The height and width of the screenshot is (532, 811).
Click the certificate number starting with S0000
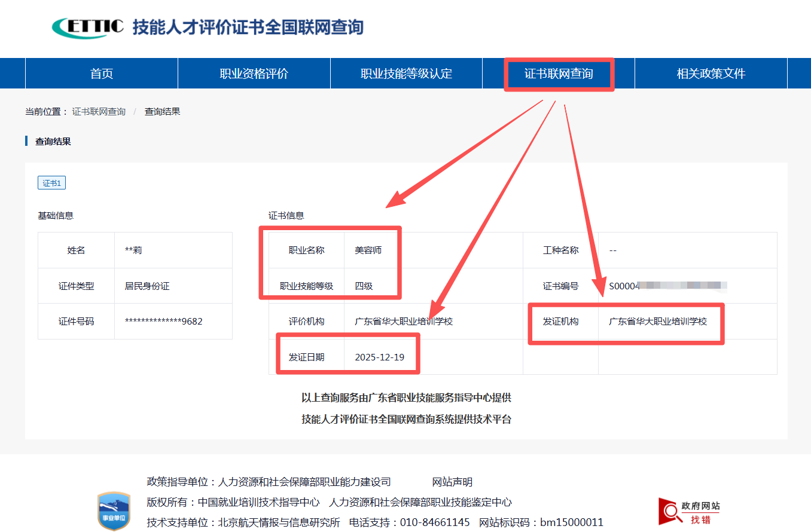pyautogui.click(x=667, y=286)
